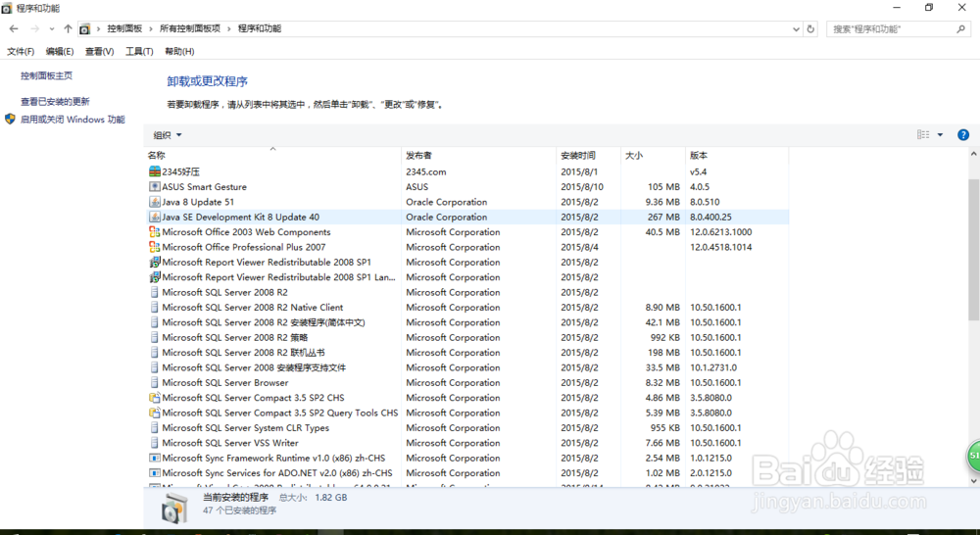Click Sync Services for ADO.NET icon
Image resolution: width=980 pixels, height=535 pixels.
point(155,473)
